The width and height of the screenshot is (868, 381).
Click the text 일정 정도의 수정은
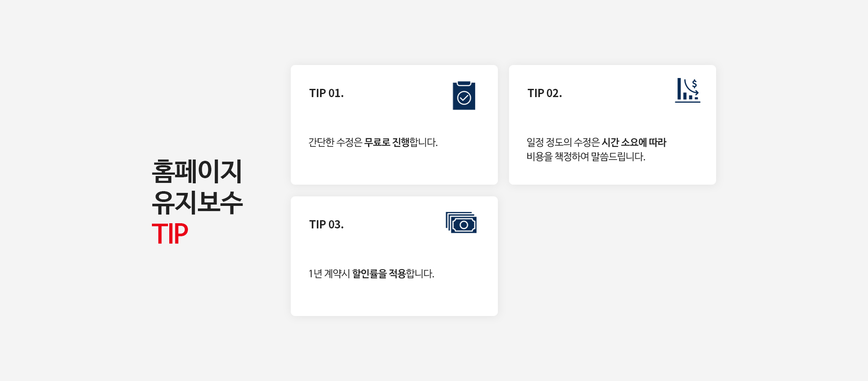point(563,142)
